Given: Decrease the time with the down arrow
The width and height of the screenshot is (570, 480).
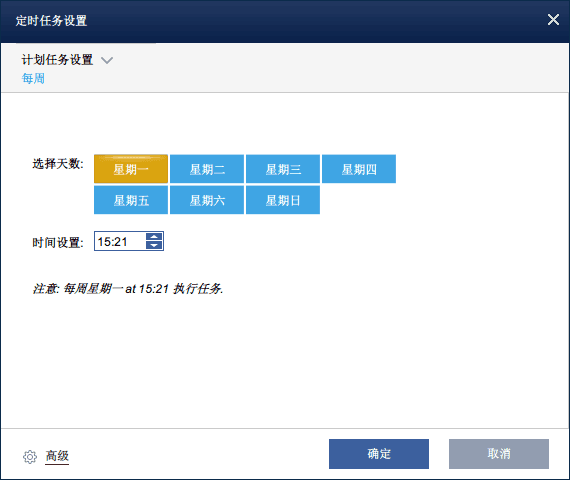Looking at the screenshot, I should pos(154,245).
